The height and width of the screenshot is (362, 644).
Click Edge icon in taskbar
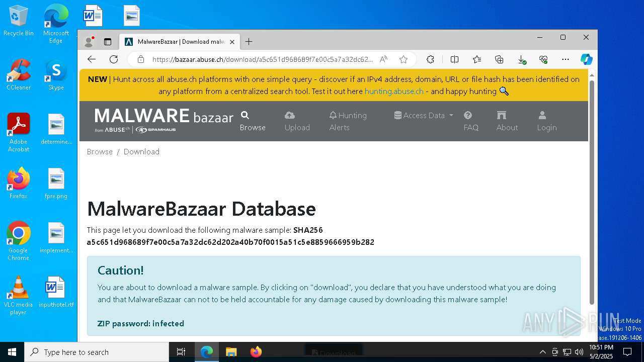coord(207,352)
